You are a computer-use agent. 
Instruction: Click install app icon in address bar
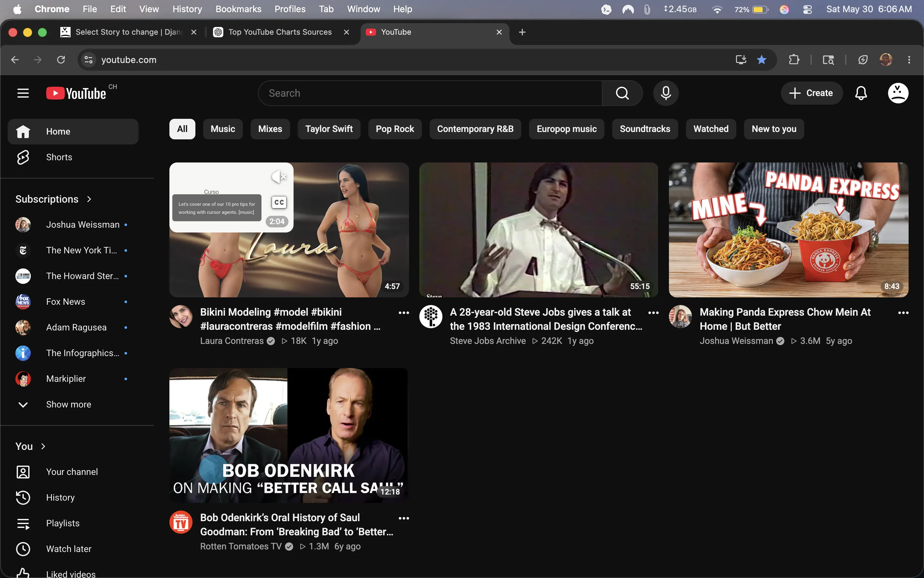point(741,60)
